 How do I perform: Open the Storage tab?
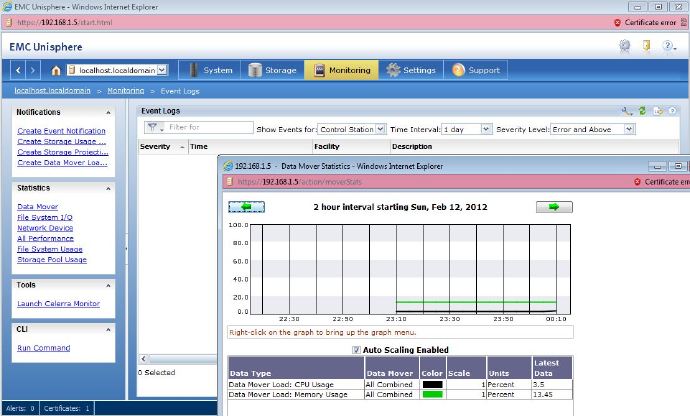[x=272, y=70]
